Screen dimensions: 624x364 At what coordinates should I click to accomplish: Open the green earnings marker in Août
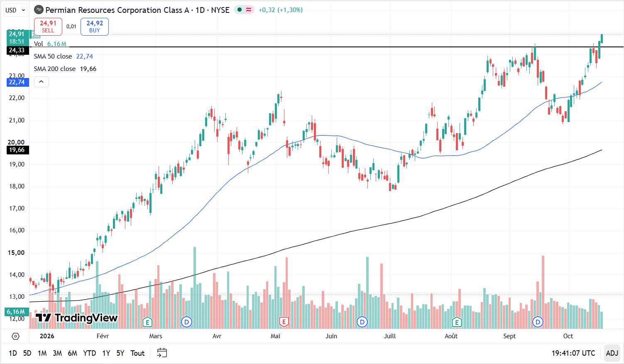coord(457,322)
